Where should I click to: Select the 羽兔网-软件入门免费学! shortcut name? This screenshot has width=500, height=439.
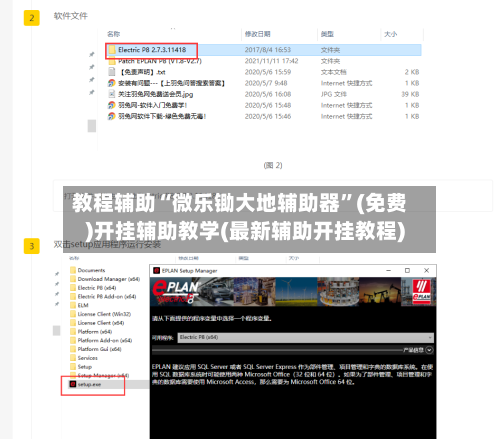[153, 105]
